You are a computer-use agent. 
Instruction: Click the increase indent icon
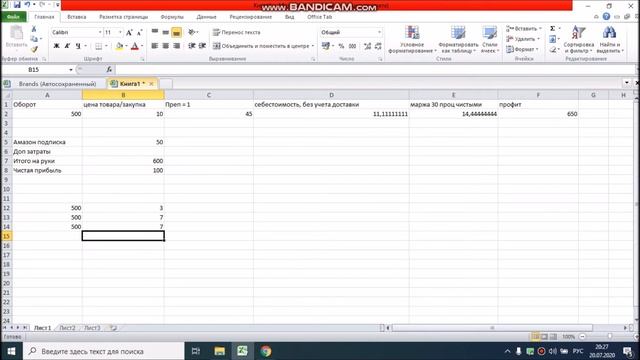click(202, 46)
